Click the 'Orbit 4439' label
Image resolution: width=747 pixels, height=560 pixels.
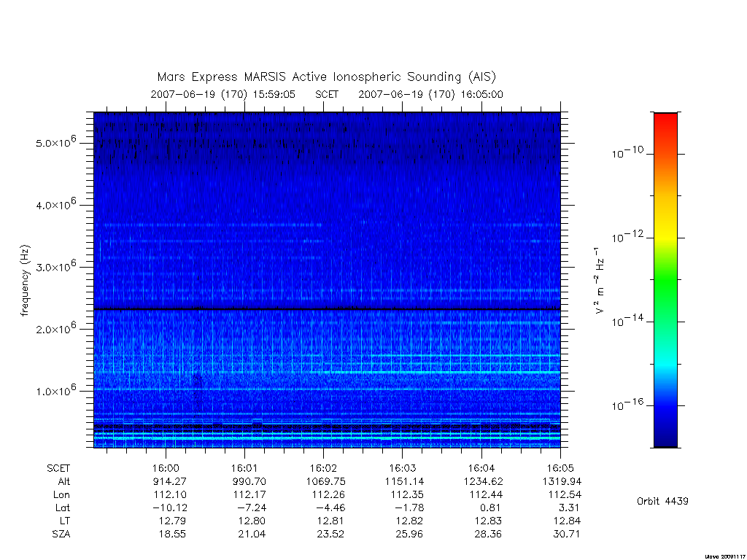tap(662, 501)
